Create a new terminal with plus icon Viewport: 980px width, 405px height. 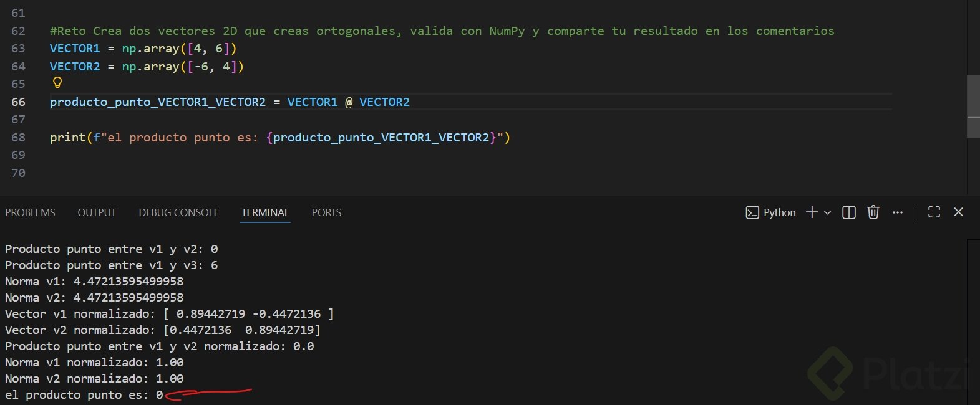click(812, 212)
